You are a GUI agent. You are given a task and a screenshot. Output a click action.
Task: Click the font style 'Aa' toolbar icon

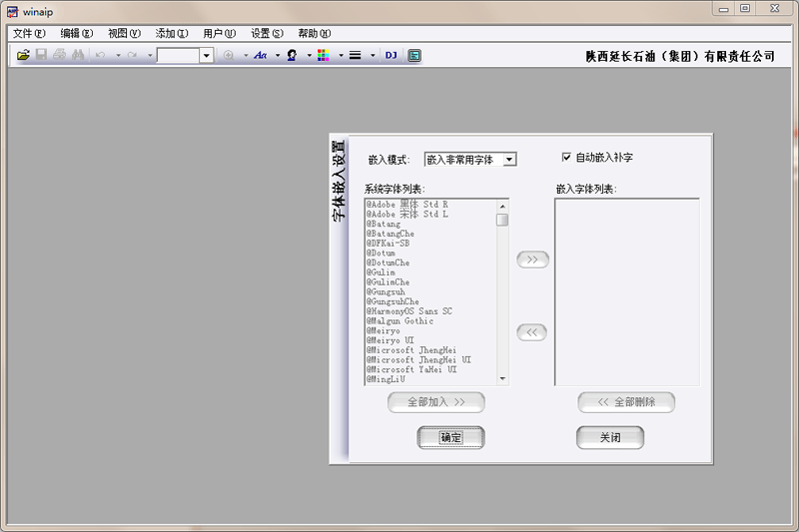pyautogui.click(x=261, y=56)
